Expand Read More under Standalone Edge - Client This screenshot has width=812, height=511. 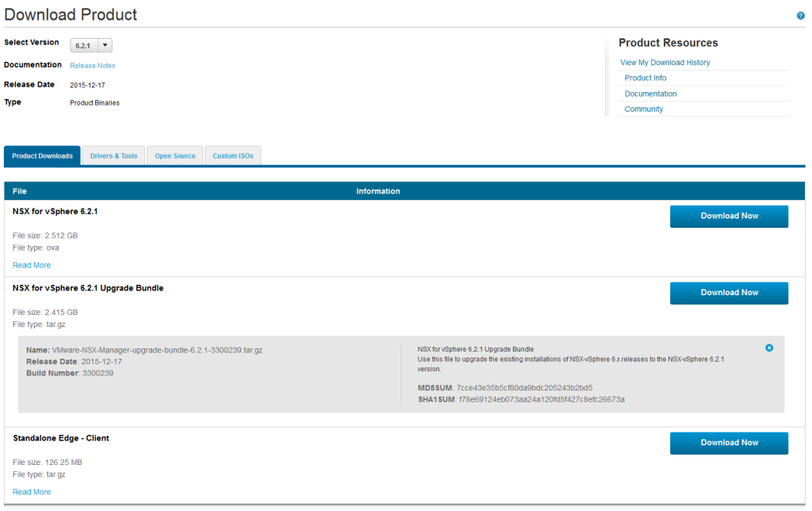click(x=32, y=492)
